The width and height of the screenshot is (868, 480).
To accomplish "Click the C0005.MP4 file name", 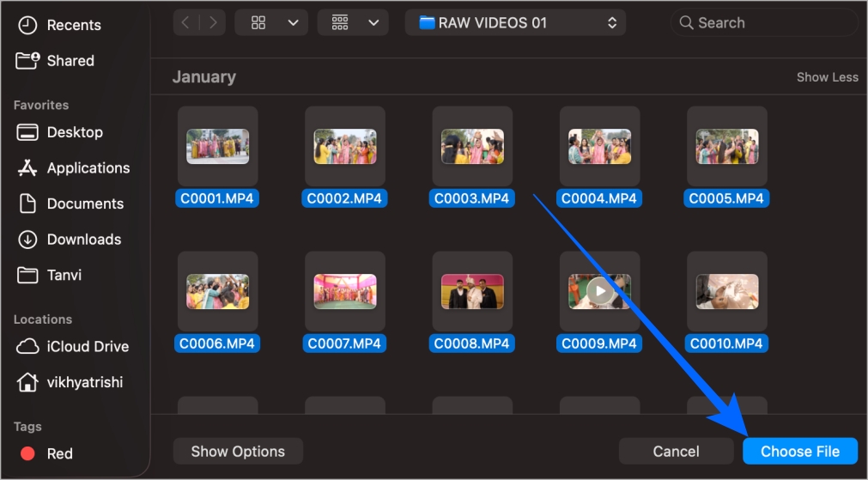I will coord(726,198).
